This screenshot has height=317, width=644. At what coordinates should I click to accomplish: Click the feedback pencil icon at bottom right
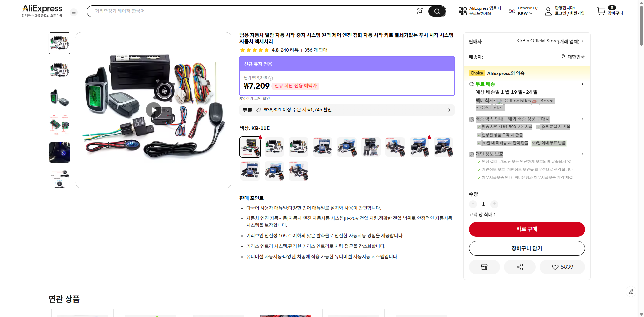tap(631, 292)
